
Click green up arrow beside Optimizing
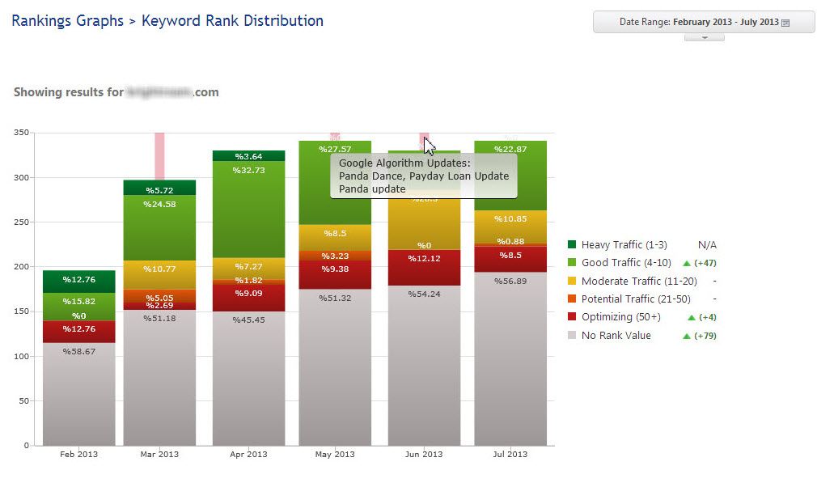(x=687, y=317)
